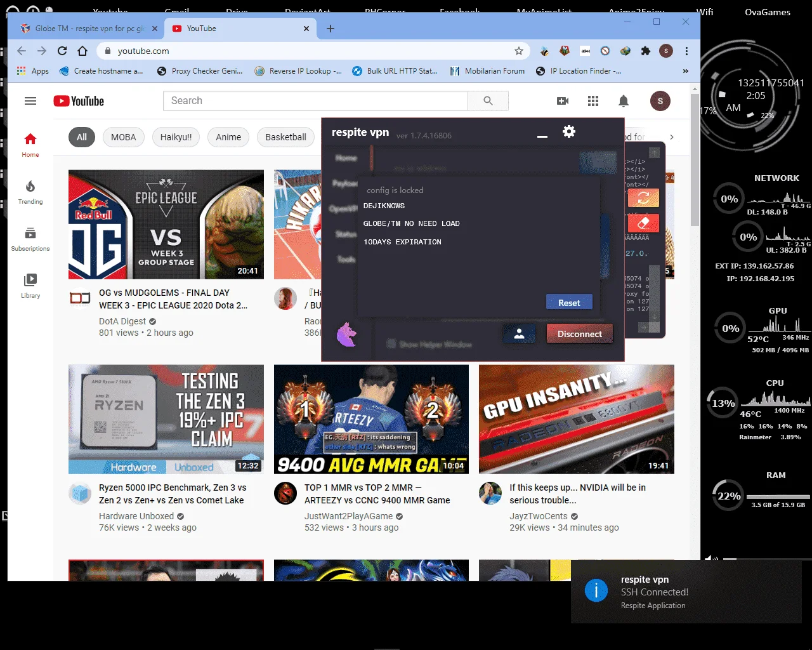This screenshot has width=812, height=650.
Task: Open the Testing the Zen 3 video thumbnail
Action: [x=166, y=419]
